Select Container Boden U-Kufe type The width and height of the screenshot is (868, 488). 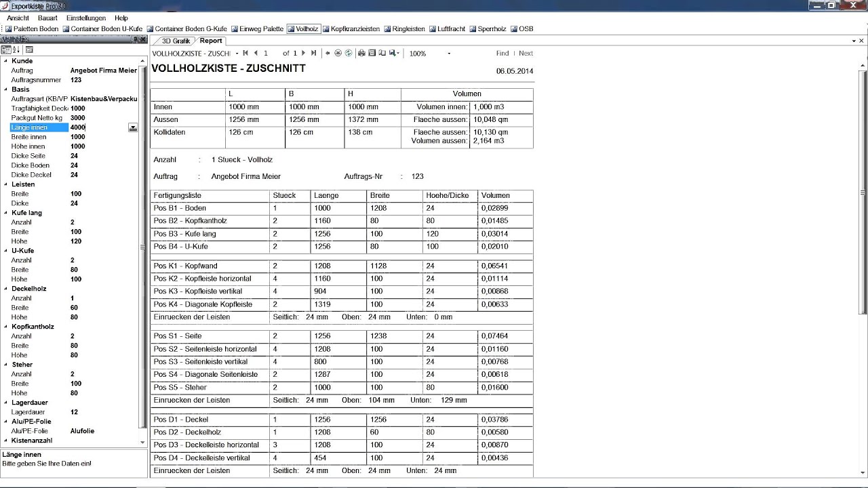pos(102,29)
